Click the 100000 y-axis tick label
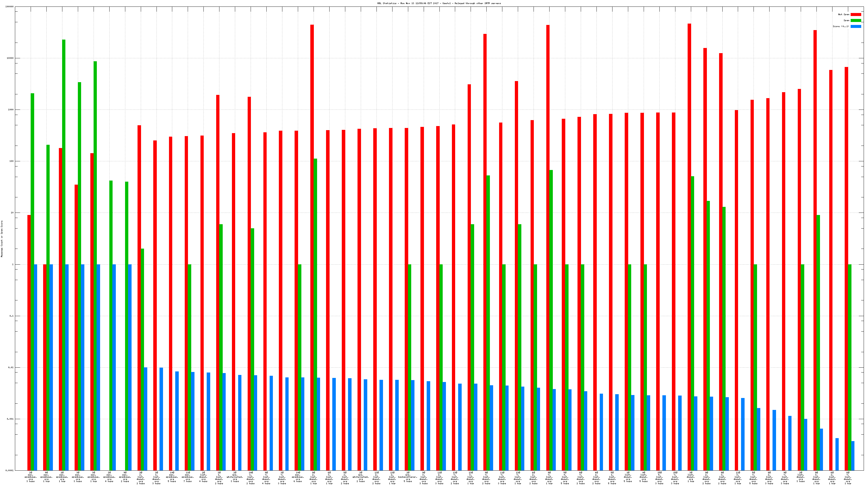Image resolution: width=868 pixels, height=488 pixels. point(10,7)
